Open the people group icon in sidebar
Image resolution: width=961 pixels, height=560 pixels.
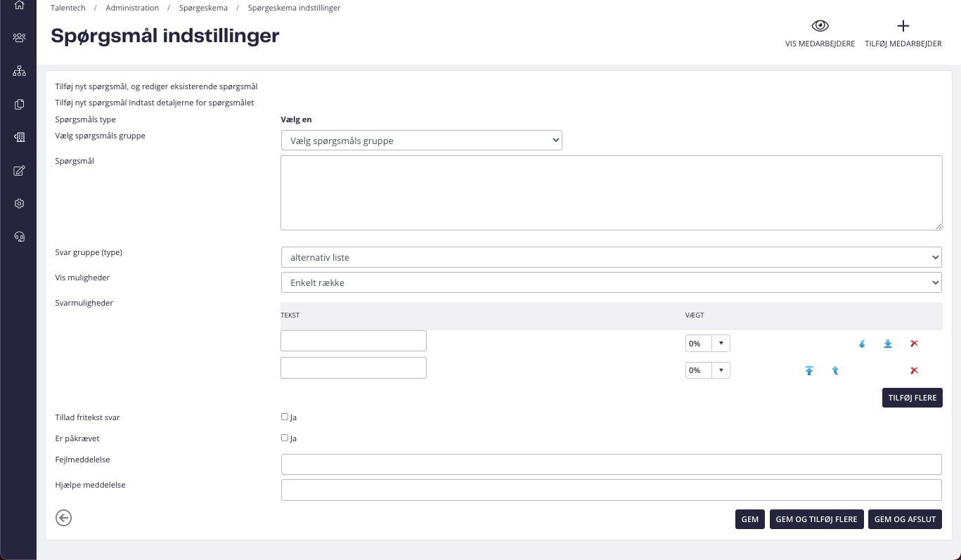click(x=19, y=38)
